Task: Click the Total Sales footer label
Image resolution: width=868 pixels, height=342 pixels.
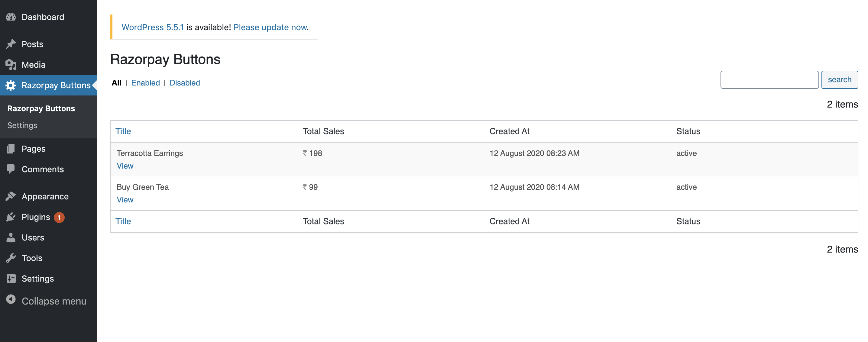Action: pyautogui.click(x=323, y=221)
